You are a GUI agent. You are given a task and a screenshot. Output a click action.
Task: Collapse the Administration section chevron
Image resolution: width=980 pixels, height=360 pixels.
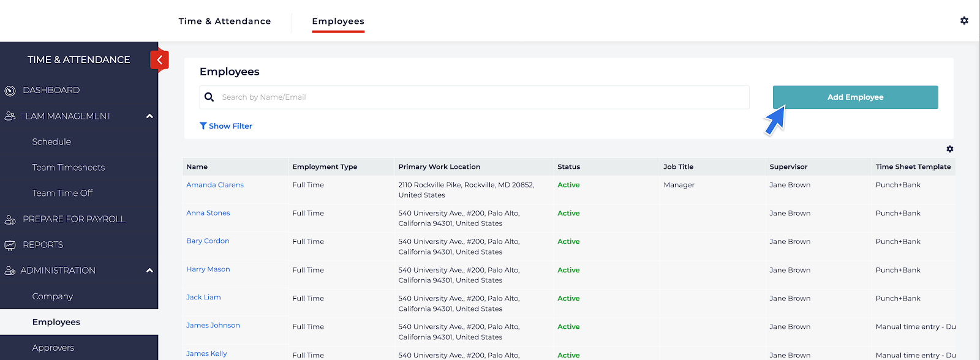(149, 271)
